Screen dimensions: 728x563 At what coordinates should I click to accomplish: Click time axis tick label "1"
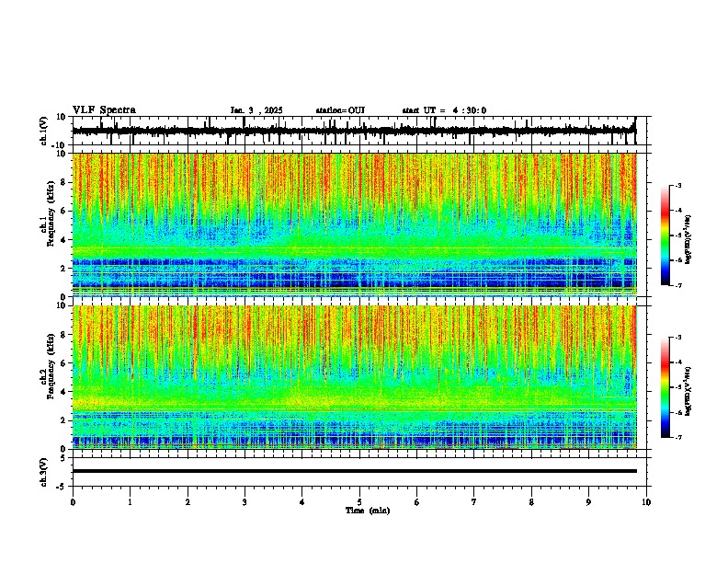tap(130, 502)
